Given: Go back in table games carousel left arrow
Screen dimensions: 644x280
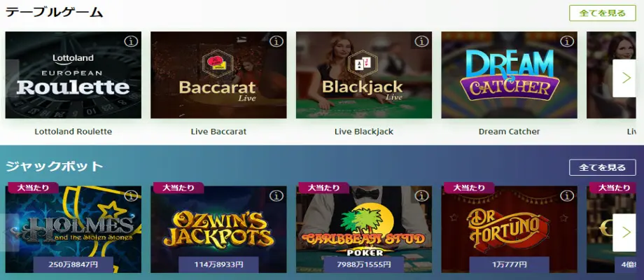Looking at the screenshot, I should pyautogui.click(x=11, y=78).
